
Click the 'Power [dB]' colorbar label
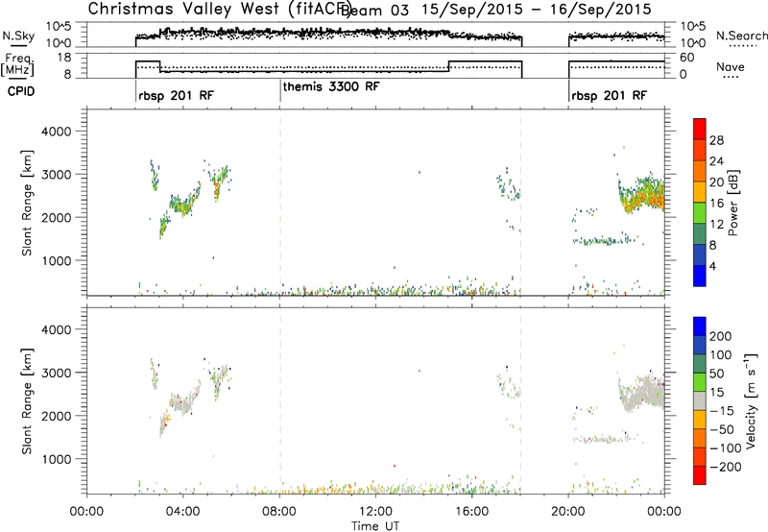click(732, 203)
